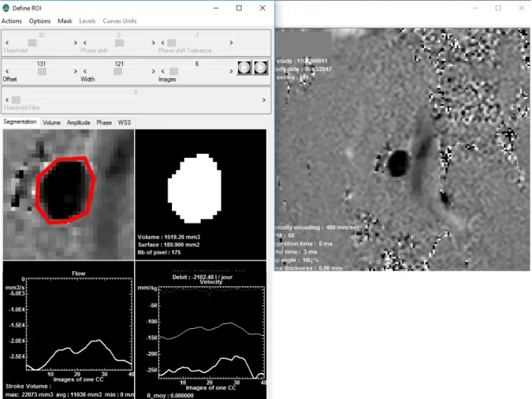Click the text 'Nb of pixel : 175'
532x399 pixels.
click(x=159, y=252)
